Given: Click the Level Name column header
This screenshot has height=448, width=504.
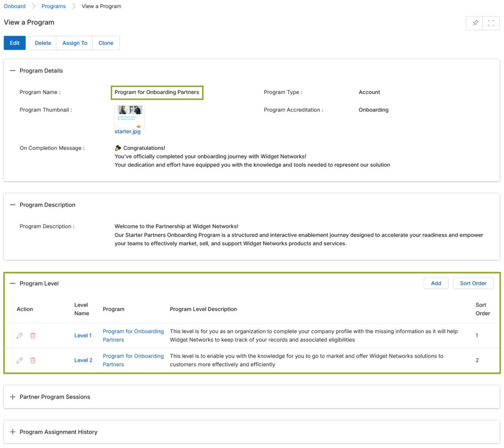Looking at the screenshot, I should [82, 309].
